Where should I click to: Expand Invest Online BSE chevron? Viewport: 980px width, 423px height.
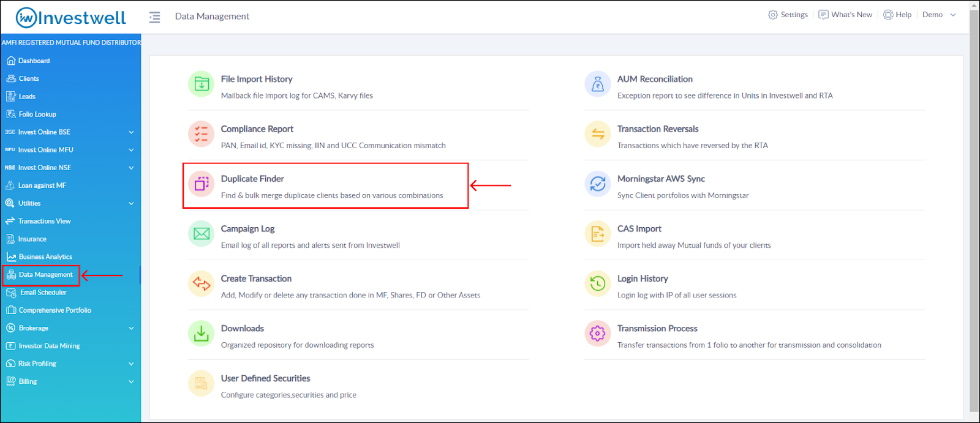pyautogui.click(x=131, y=132)
